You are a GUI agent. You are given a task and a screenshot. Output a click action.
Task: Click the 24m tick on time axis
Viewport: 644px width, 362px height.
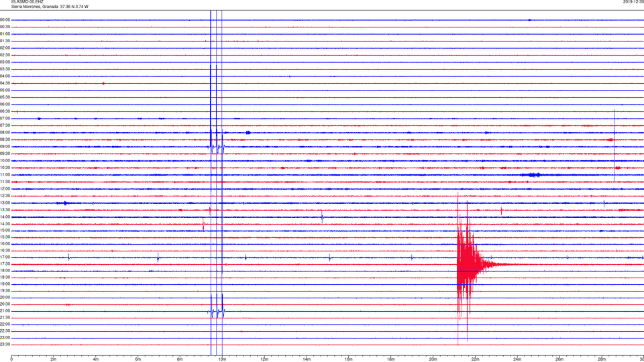[517, 359]
